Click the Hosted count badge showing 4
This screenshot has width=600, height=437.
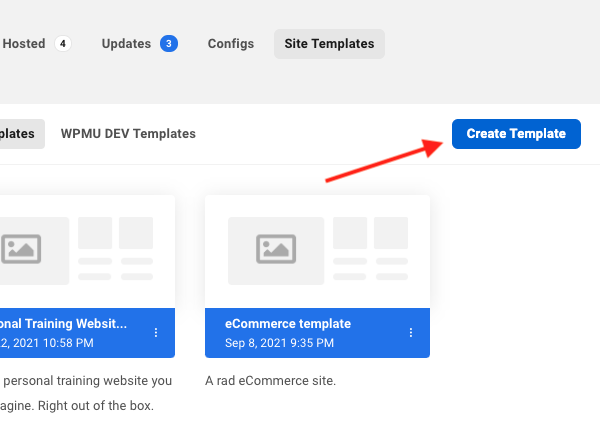coord(63,44)
